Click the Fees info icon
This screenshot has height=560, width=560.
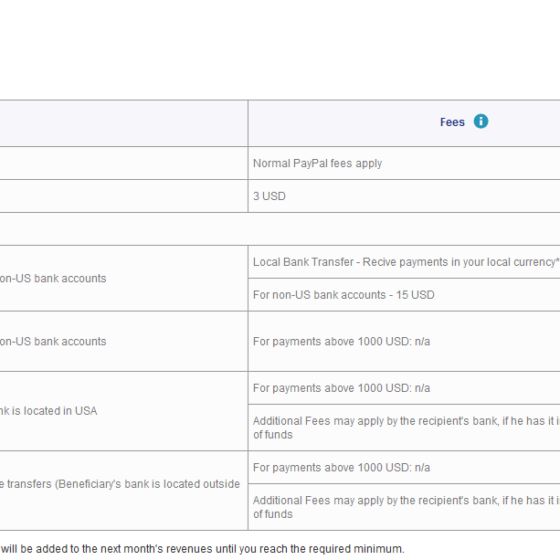[481, 121]
